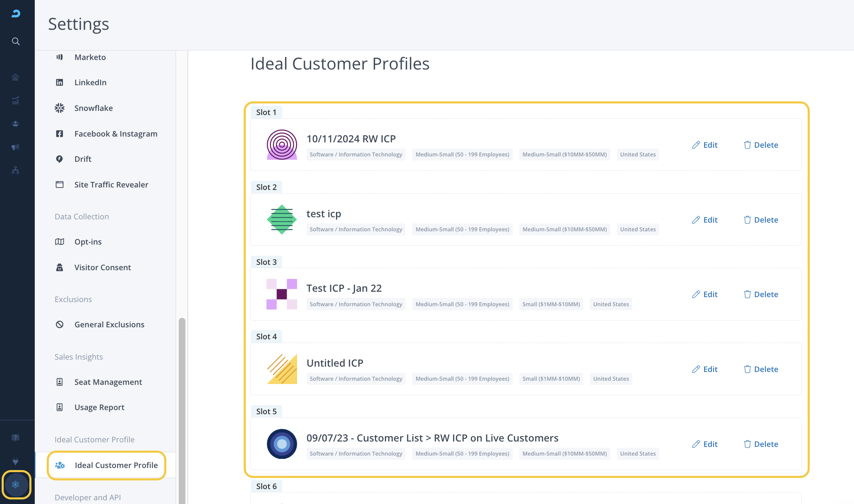The width and height of the screenshot is (854, 504).
Task: Go to Visitor Consent settings
Action: [103, 267]
